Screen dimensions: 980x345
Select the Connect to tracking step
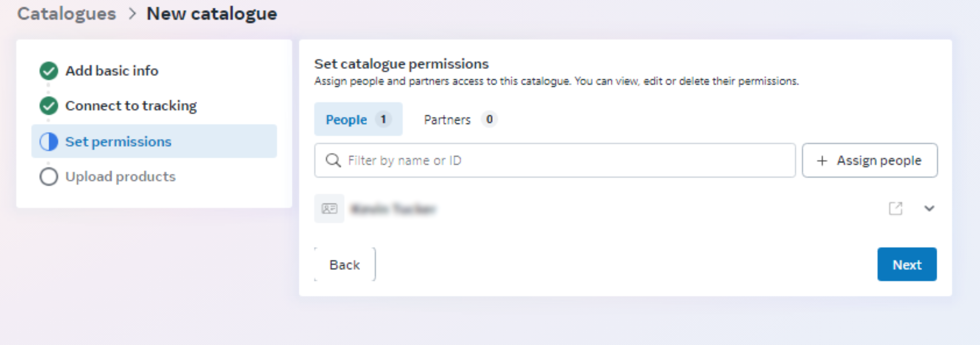click(x=131, y=105)
